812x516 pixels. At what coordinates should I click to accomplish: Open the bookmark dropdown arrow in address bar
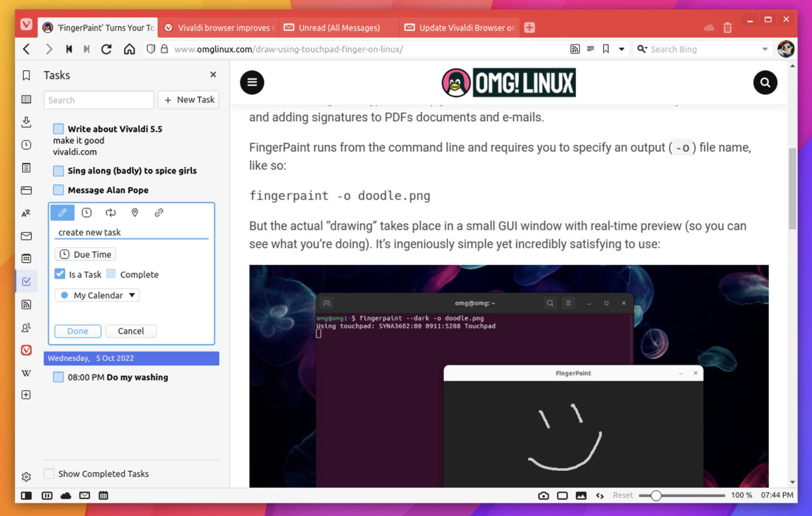pyautogui.click(x=622, y=49)
